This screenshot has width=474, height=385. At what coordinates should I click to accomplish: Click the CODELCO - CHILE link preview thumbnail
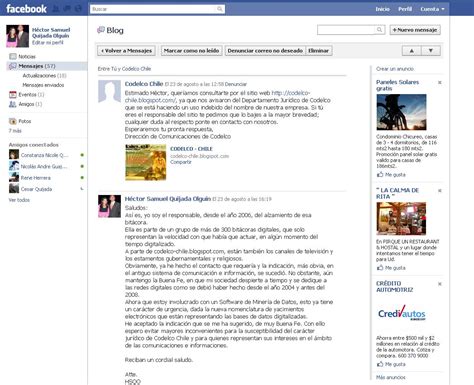[146, 162]
